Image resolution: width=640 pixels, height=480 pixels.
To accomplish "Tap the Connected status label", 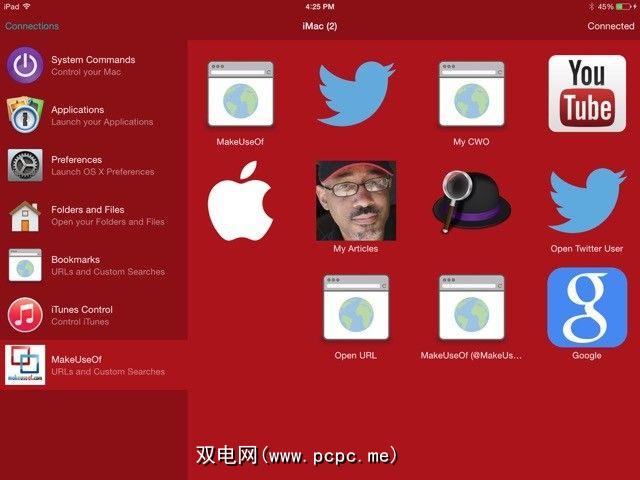I will point(611,26).
